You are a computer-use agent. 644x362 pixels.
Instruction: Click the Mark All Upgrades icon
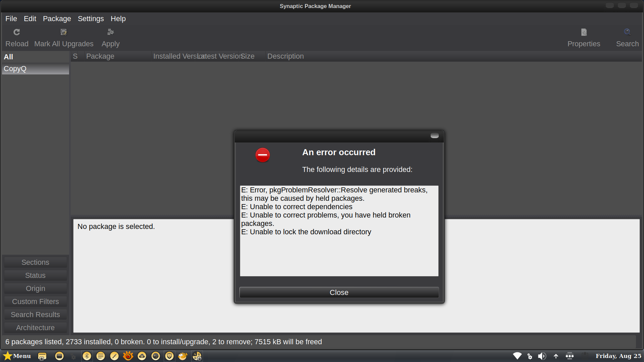64,32
